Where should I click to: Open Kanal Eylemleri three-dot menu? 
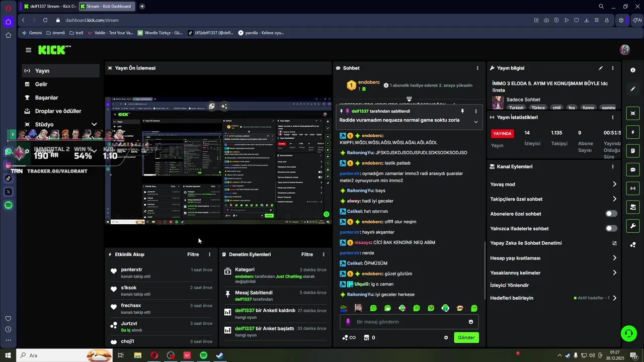pos(612,166)
